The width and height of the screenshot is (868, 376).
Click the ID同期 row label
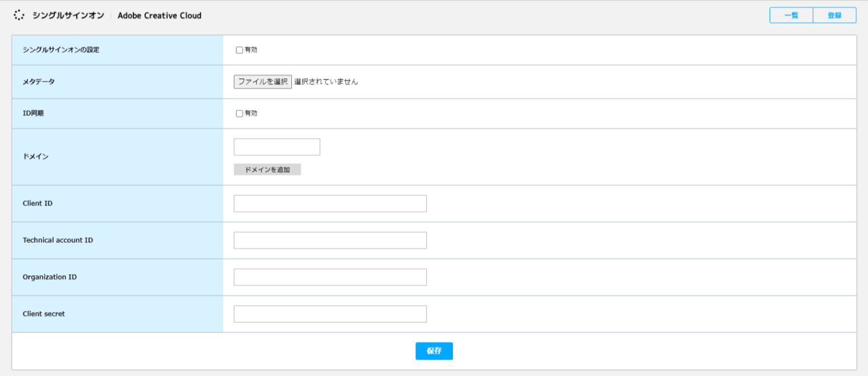coord(31,112)
